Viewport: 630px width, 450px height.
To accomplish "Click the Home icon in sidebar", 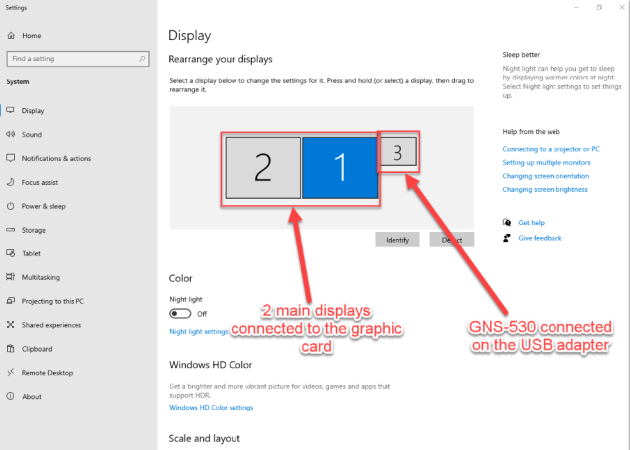I will [11, 35].
